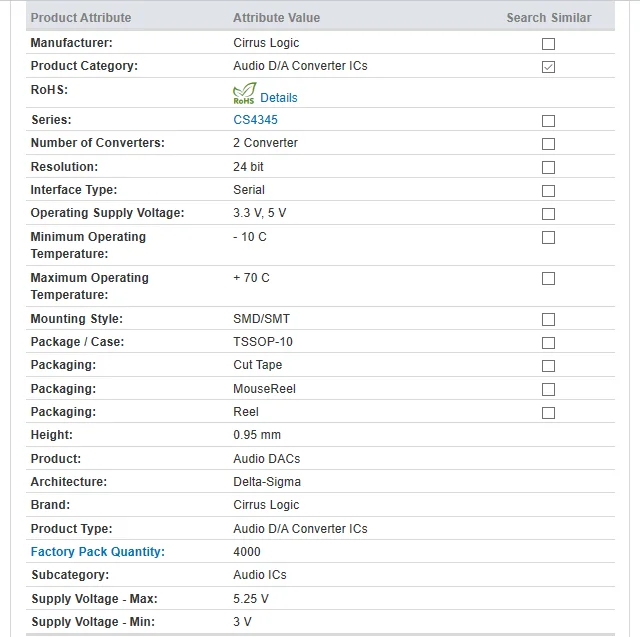Click the SMD/SMT value
This screenshot has width=640, height=637.
click(x=261, y=319)
